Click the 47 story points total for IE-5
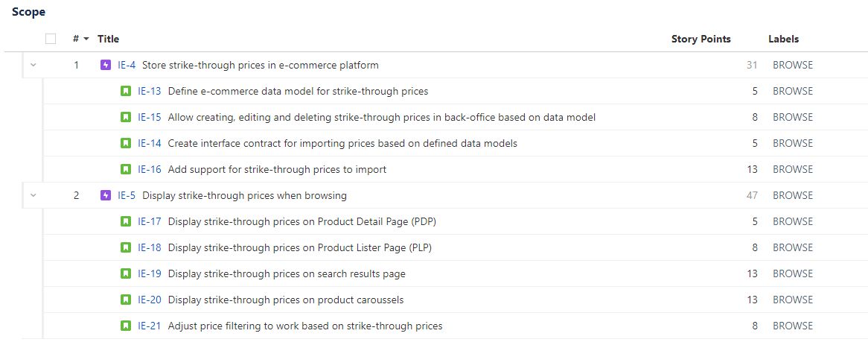Viewport: 868px width, 345px height. 752,195
